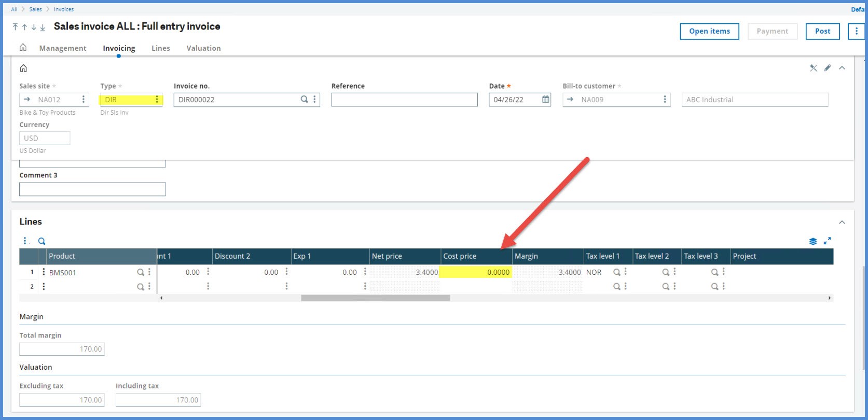Click the home icon beside Management tab
The height and width of the screenshot is (420, 868).
(23, 48)
